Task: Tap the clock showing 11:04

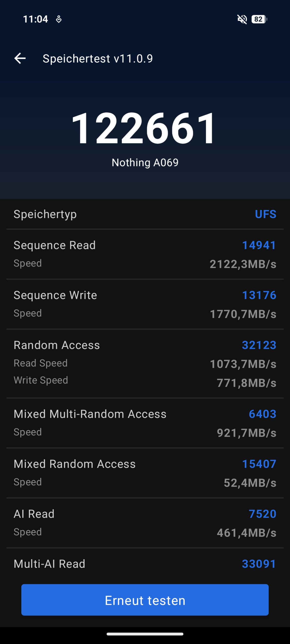Action: click(x=35, y=19)
